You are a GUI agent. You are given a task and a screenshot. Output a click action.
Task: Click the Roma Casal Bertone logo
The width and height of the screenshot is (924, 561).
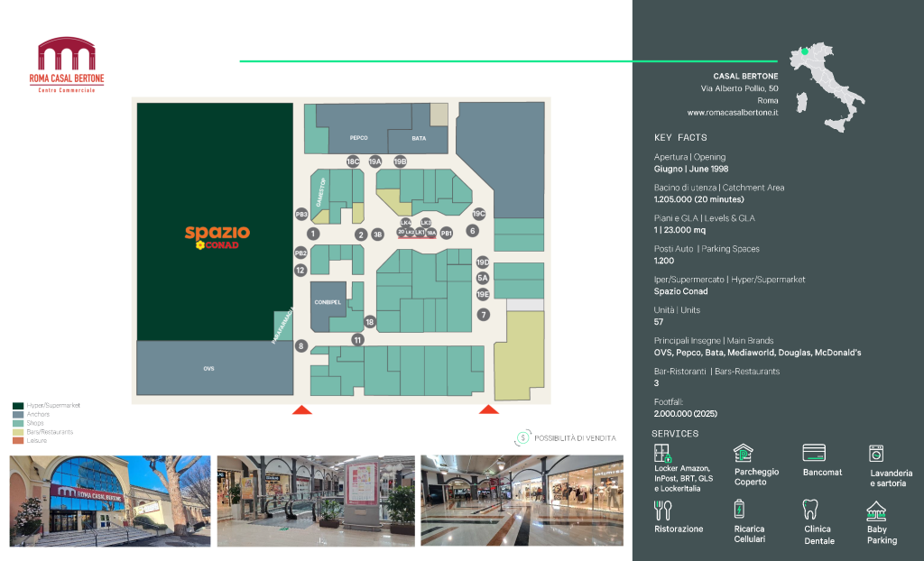67,65
